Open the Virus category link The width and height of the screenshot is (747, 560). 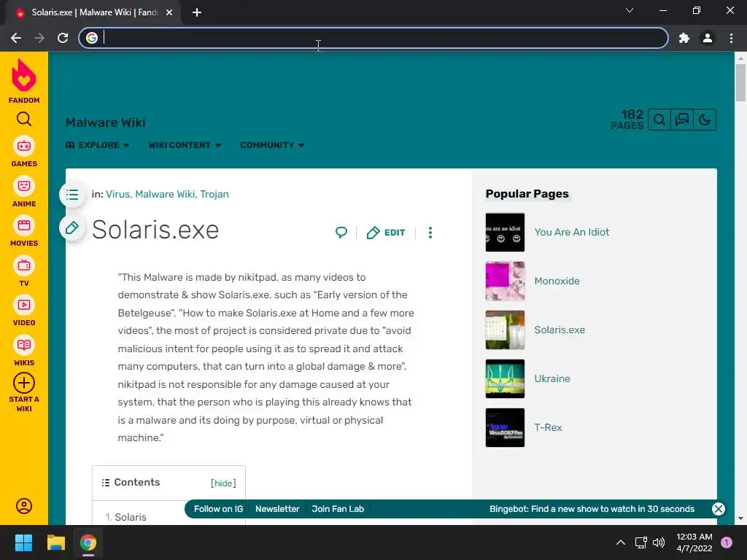point(117,194)
